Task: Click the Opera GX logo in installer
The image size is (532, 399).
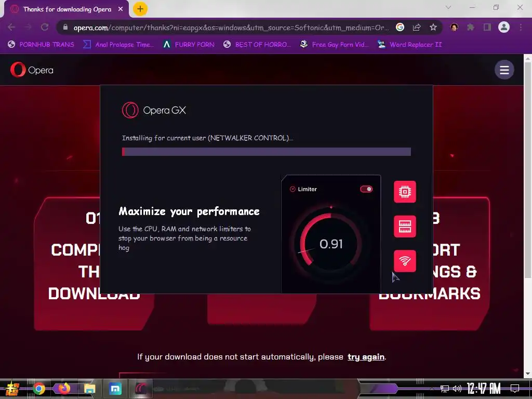Action: [x=154, y=110]
